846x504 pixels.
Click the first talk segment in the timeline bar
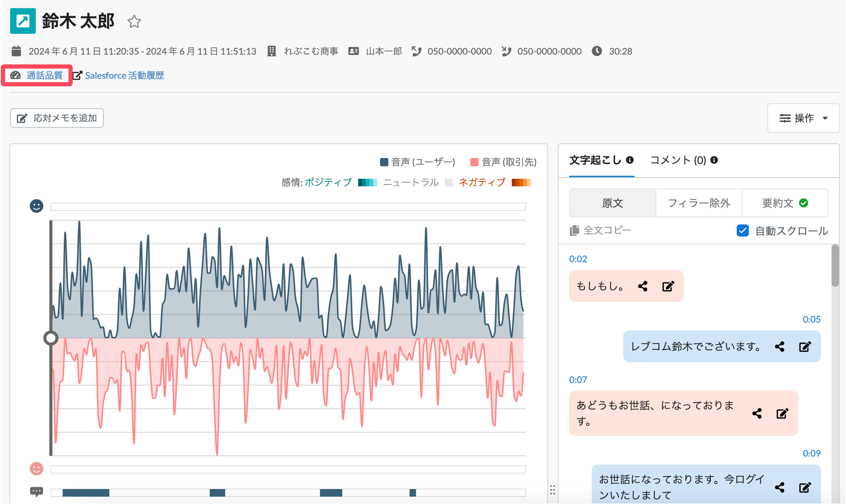click(86, 493)
